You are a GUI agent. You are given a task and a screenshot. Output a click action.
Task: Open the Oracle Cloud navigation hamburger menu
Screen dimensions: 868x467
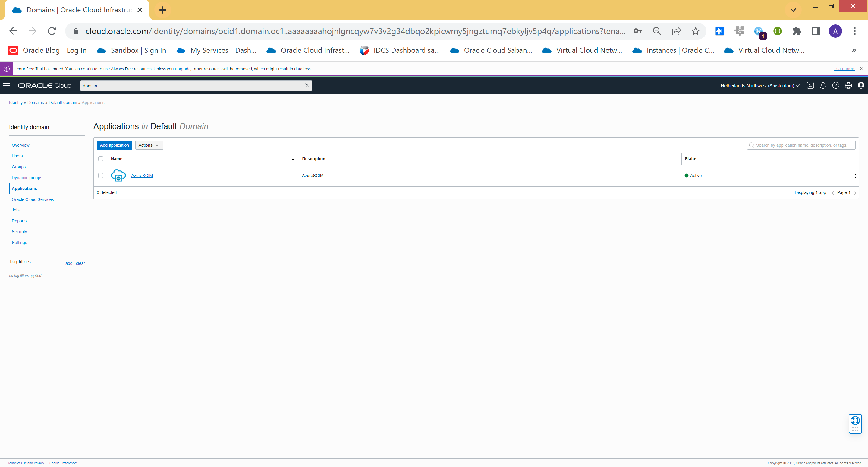6,85
